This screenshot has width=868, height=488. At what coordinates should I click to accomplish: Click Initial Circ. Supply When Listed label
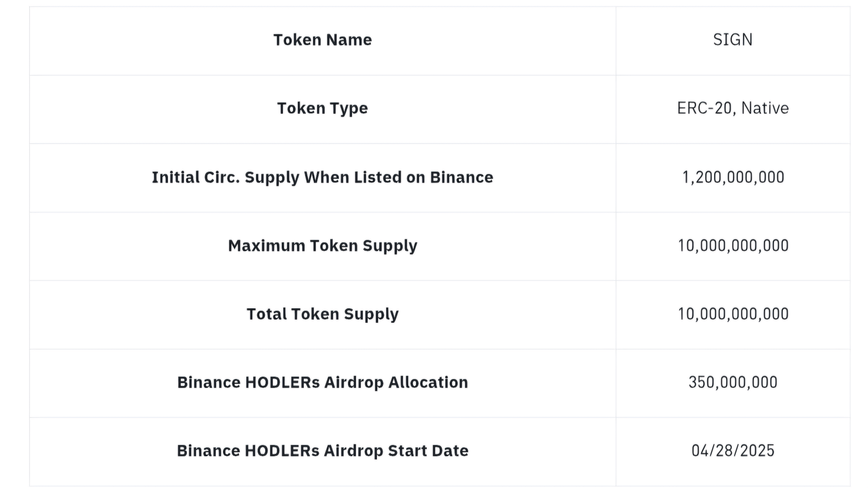(322, 177)
